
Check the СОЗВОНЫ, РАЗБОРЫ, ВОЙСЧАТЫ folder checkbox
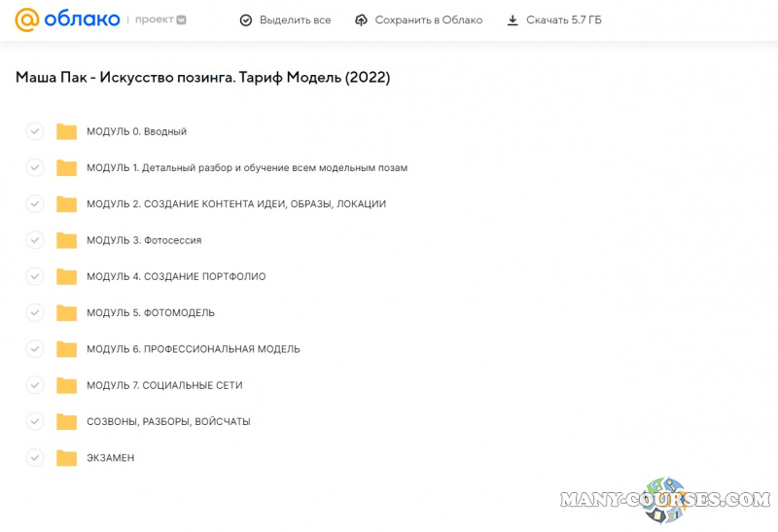[35, 422]
